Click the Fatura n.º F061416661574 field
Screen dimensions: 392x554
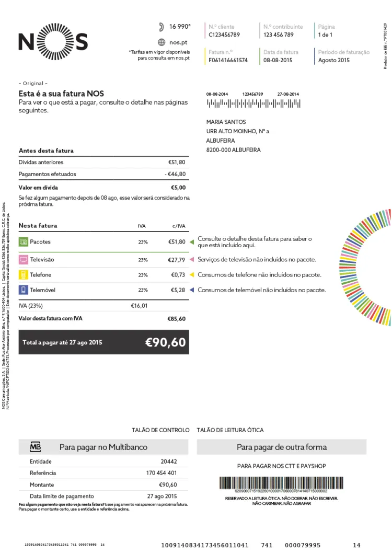point(228,56)
